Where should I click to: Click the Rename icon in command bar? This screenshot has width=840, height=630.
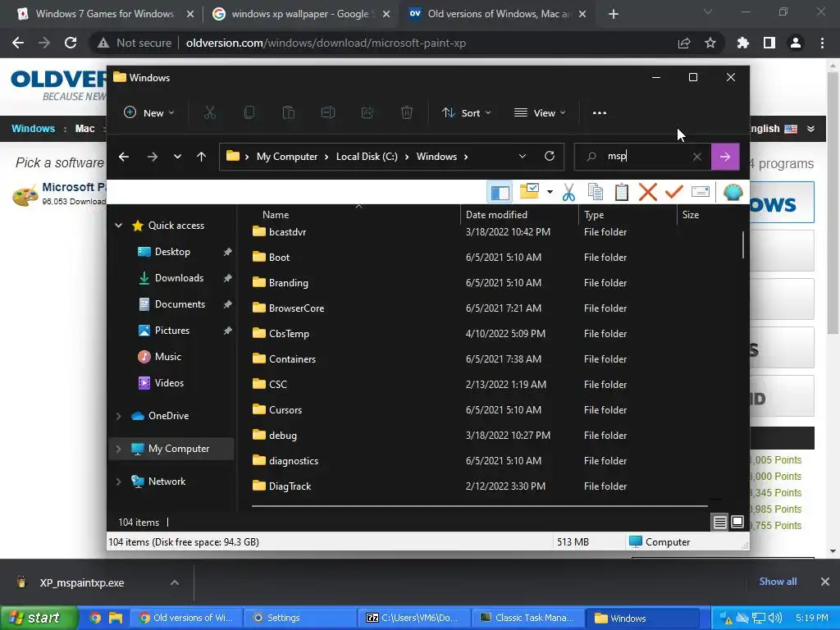point(328,113)
